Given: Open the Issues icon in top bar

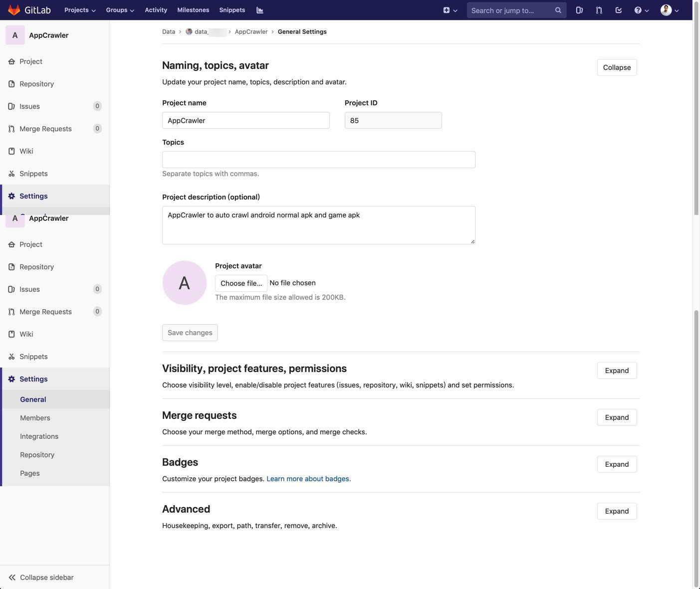Looking at the screenshot, I should pos(579,10).
